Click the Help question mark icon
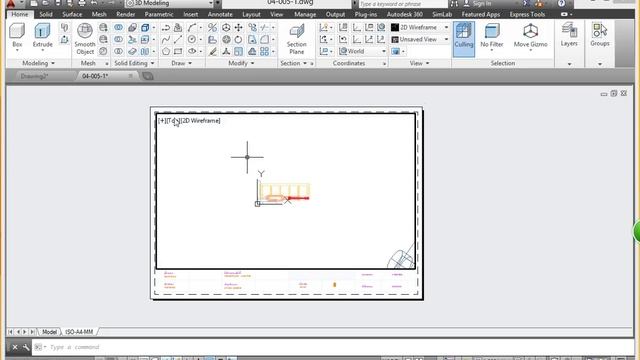The height and width of the screenshot is (360, 640). point(562,3)
